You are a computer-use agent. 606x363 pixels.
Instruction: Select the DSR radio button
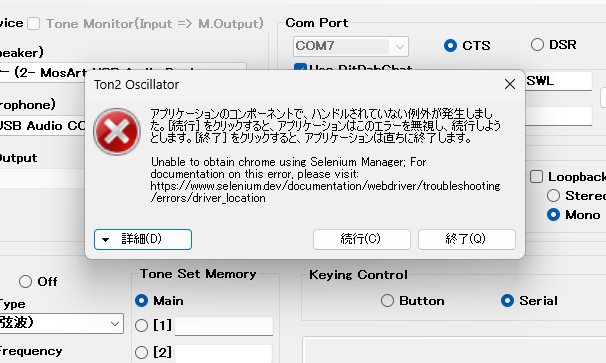pos(537,44)
